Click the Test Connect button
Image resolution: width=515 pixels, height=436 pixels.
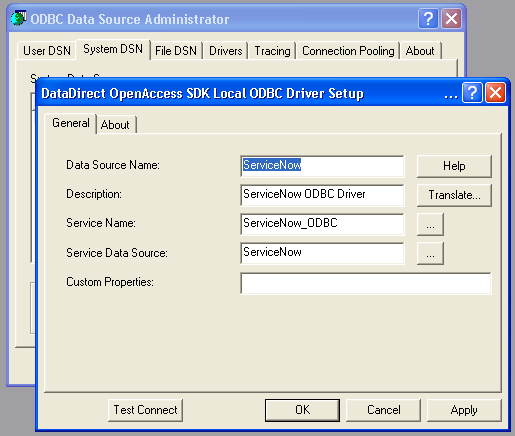(x=145, y=410)
